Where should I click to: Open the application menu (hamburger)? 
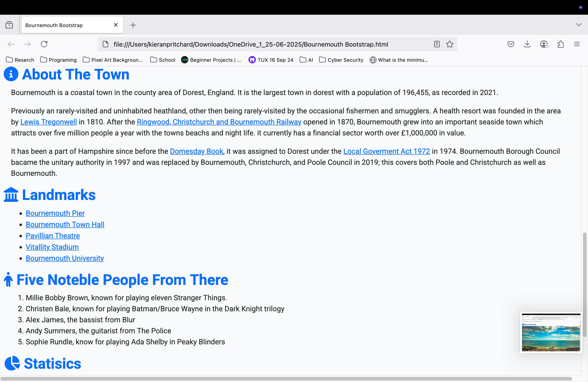click(577, 44)
